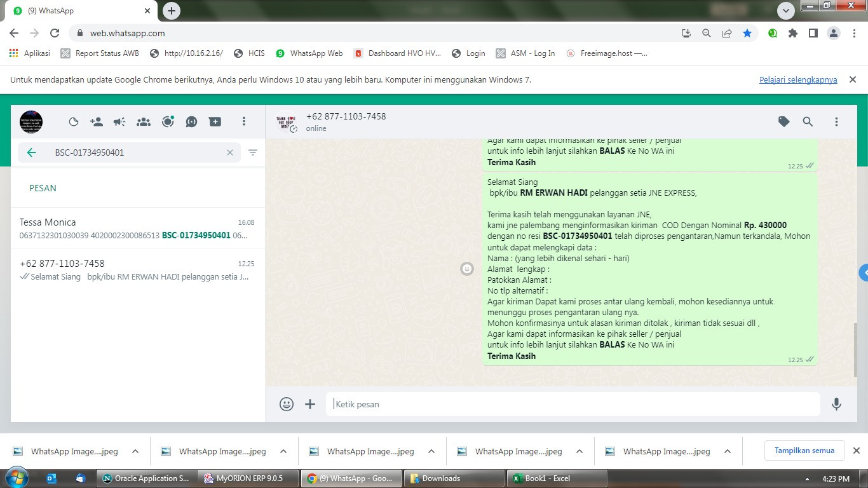Share this page icon
The image size is (868, 488).
(x=727, y=33)
